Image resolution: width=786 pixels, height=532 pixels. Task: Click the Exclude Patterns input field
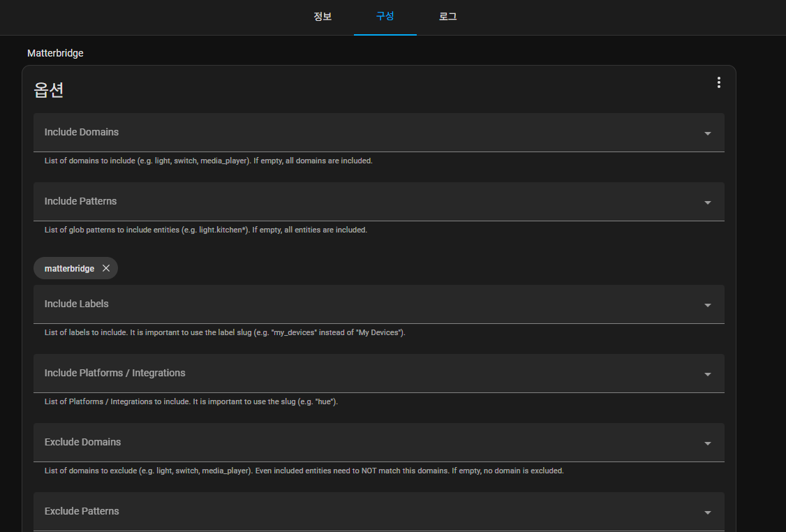click(x=378, y=512)
